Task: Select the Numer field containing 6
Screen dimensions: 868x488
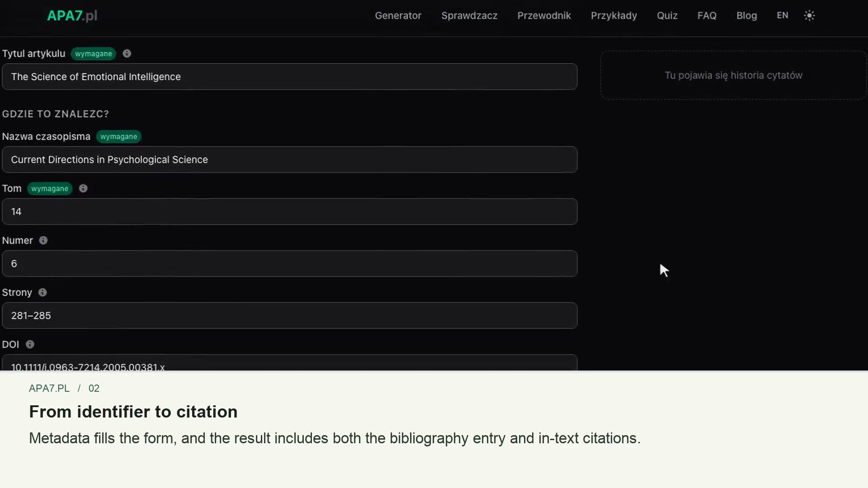Action: point(290,263)
